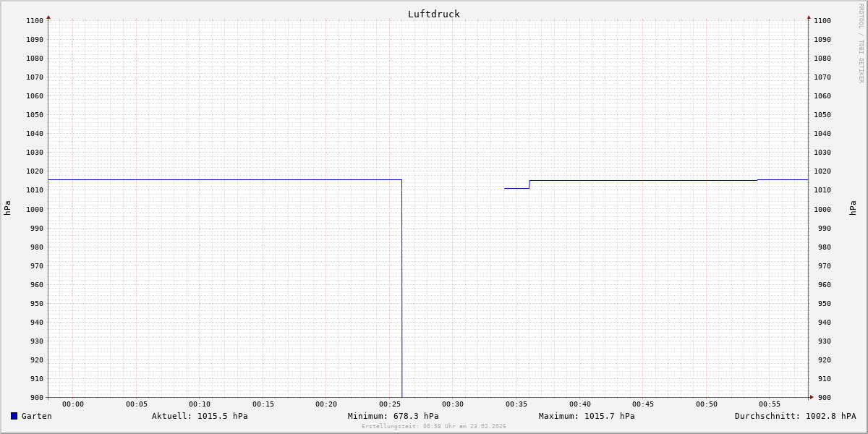This screenshot has height=434, width=868.
Task: Click the Erstellungszeit timestamp footer text
Action: 433,427
